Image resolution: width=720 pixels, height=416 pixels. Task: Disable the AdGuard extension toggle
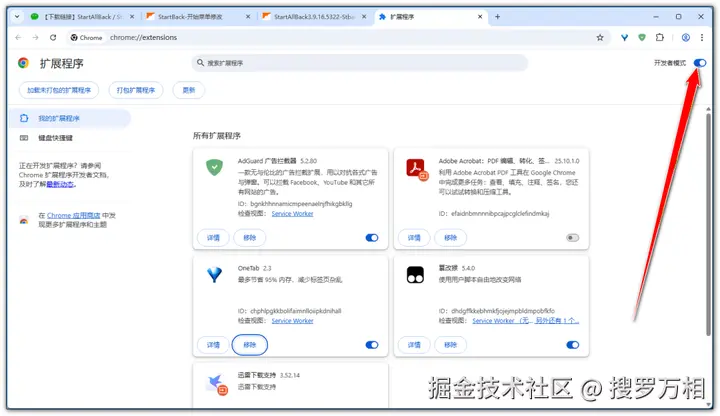pos(372,238)
